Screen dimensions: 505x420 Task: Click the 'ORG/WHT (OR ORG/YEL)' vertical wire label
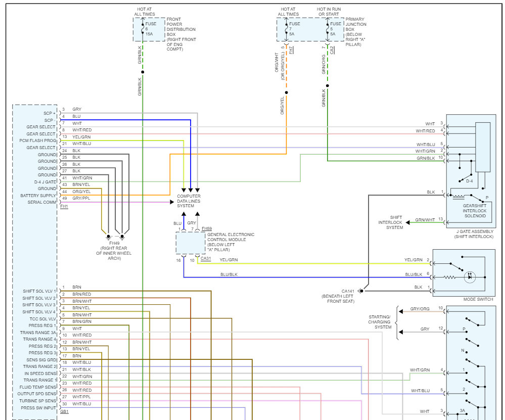(x=279, y=66)
